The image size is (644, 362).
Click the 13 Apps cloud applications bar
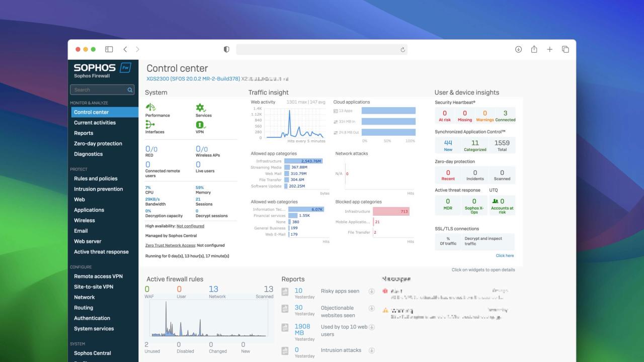pos(388,111)
